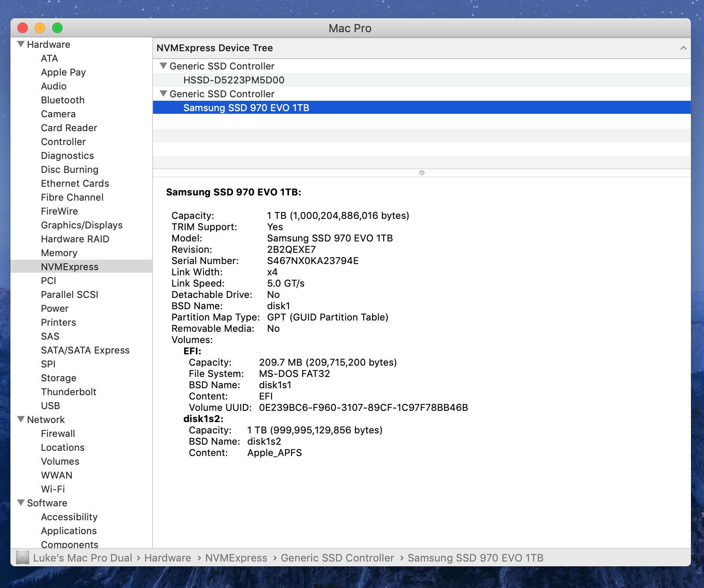Open Wi-Fi under Network
704x588 pixels.
(x=53, y=489)
